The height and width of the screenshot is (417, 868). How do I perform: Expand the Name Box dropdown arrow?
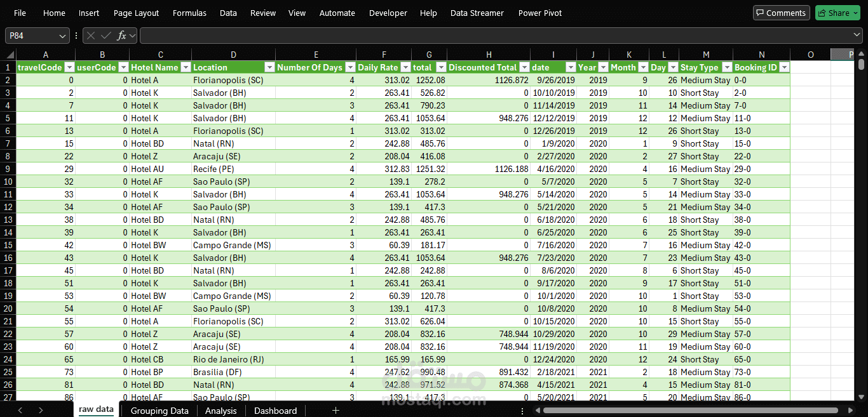[x=62, y=36]
